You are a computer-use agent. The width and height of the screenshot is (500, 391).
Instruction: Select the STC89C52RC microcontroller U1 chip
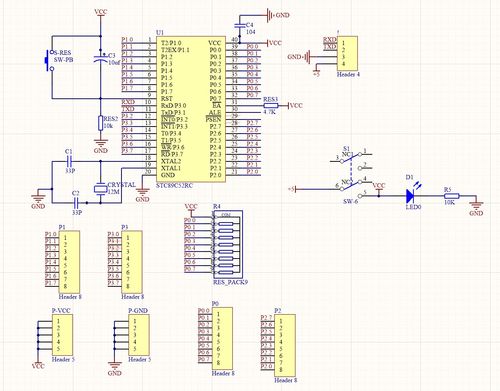click(191, 109)
